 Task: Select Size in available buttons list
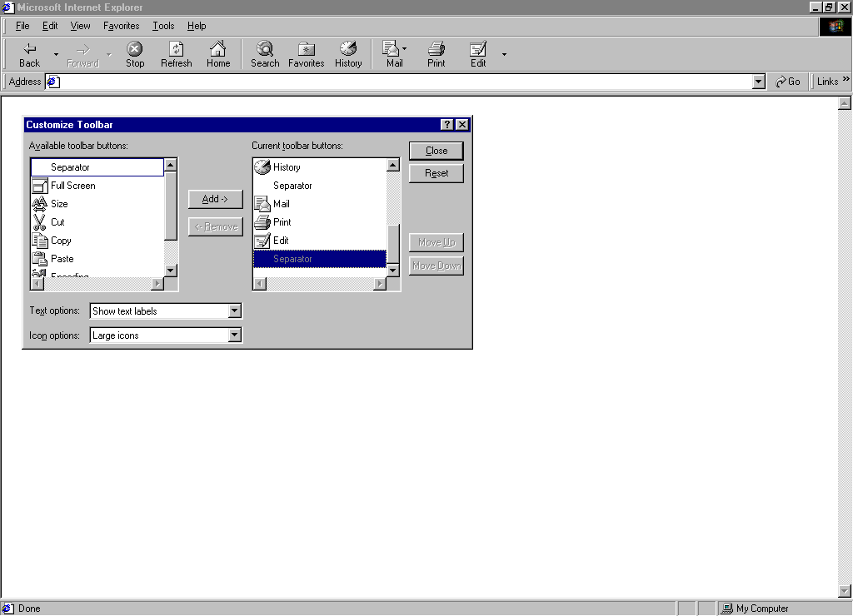pyautogui.click(x=97, y=204)
